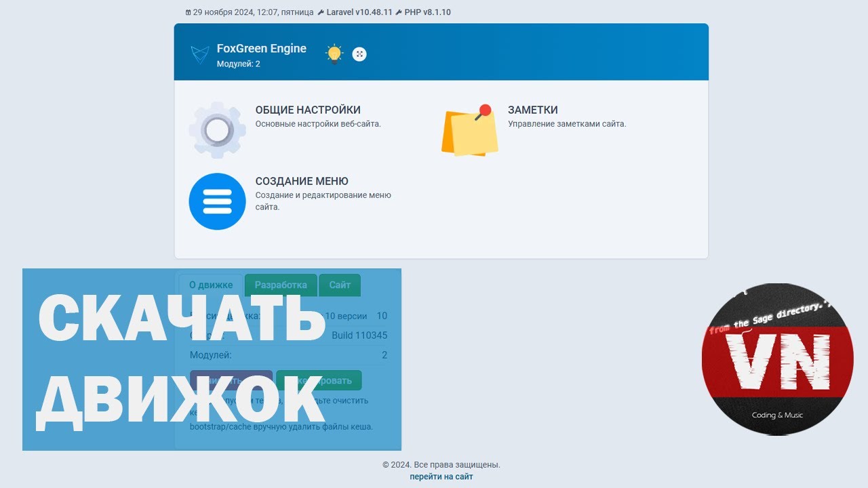This screenshot has height=488, width=868.
Task: Click the Модулей: 2 header subtitle
Action: tap(239, 64)
